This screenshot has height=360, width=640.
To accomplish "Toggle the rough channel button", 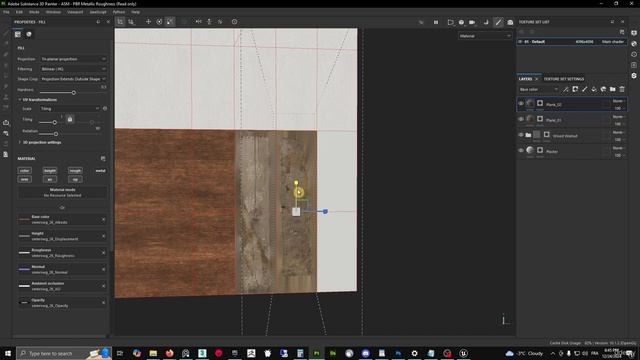I will pyautogui.click(x=75, y=171).
